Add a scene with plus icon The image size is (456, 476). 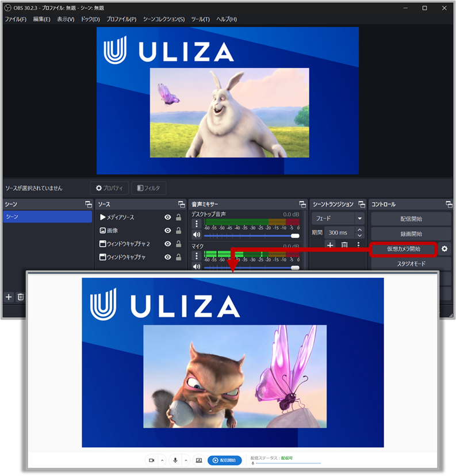9,297
